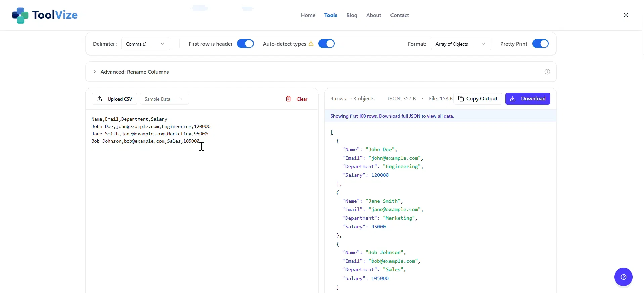Click the Delimiter label

pos(105,44)
